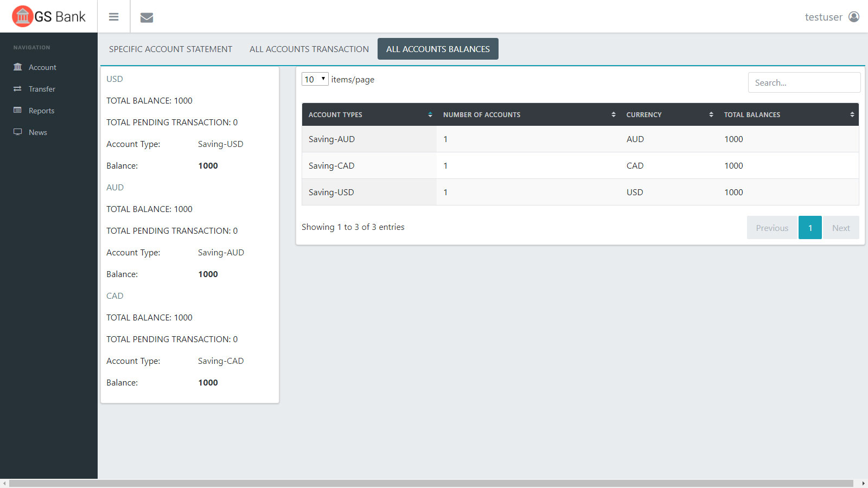The image size is (868, 488).
Task: Click the Next pagination button
Action: pyautogui.click(x=840, y=228)
